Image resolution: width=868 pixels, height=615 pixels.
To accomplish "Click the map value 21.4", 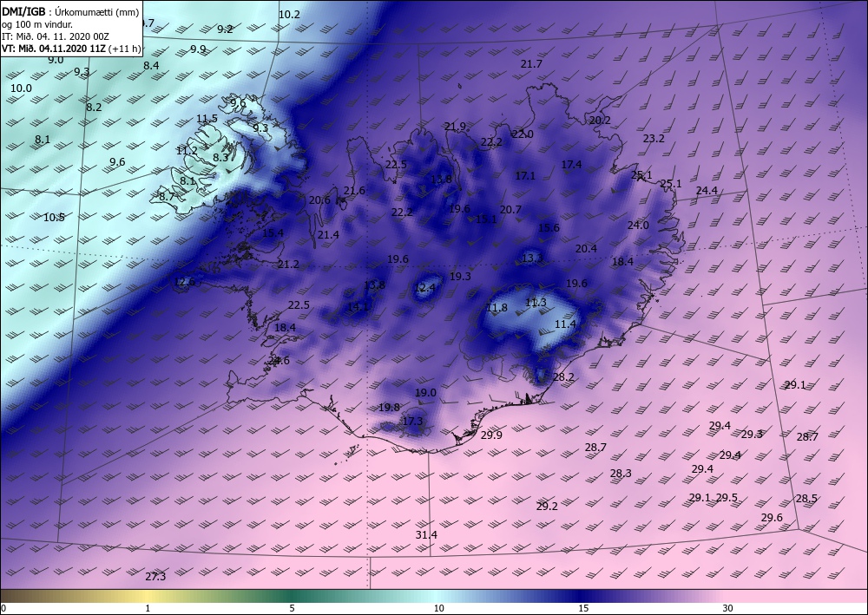I will [328, 234].
